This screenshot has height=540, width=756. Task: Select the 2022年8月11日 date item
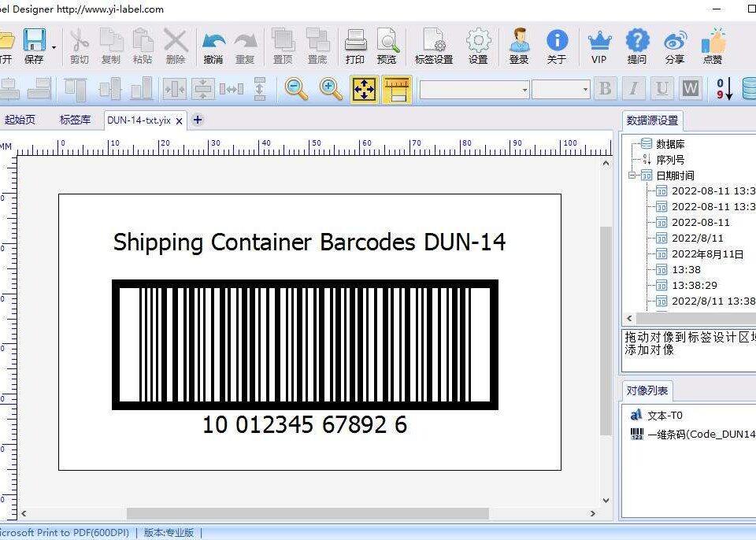(707, 254)
